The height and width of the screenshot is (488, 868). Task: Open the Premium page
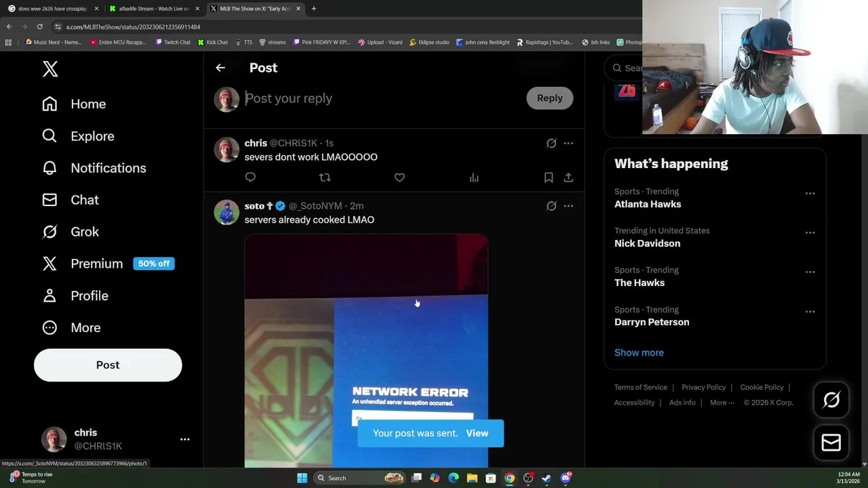tap(108, 263)
